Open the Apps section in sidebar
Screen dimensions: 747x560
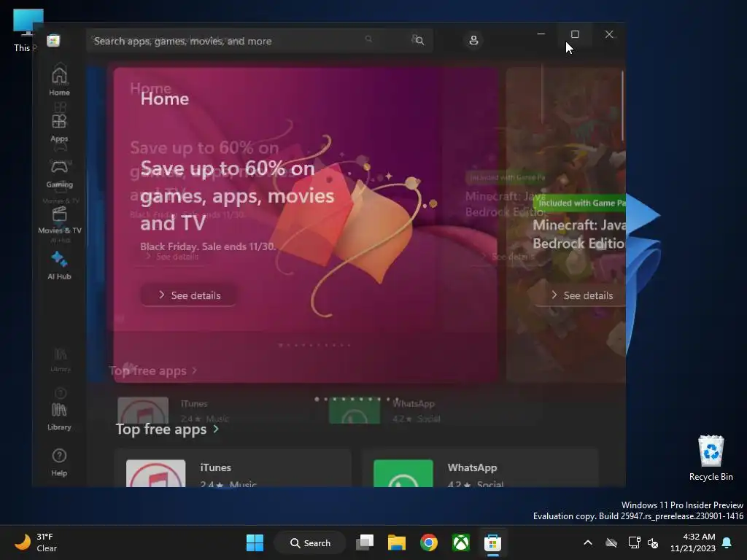point(59,128)
